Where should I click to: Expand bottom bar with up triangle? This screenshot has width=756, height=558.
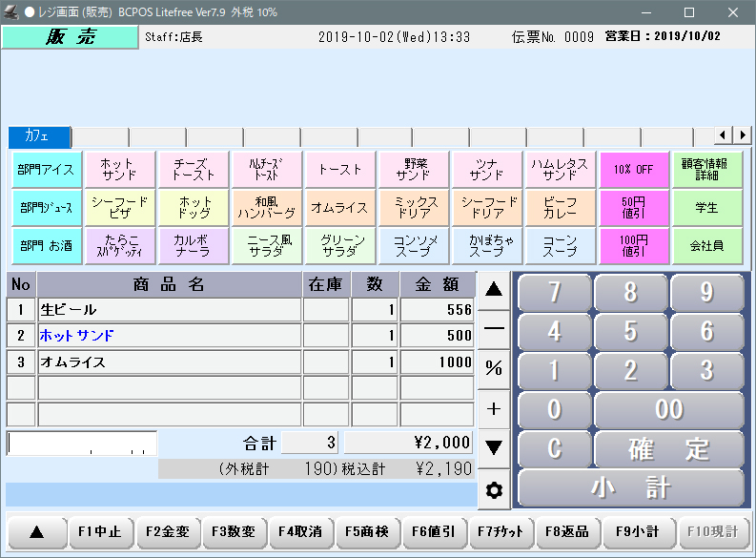pos(36,532)
